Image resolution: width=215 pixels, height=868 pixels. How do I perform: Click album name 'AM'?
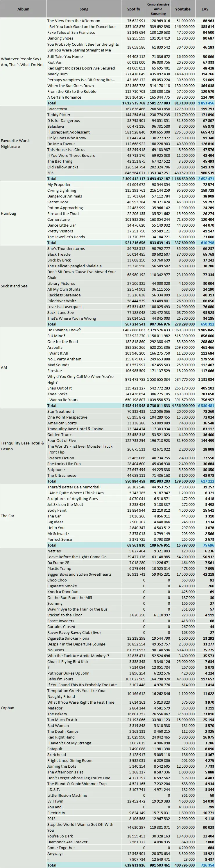click(4, 368)
